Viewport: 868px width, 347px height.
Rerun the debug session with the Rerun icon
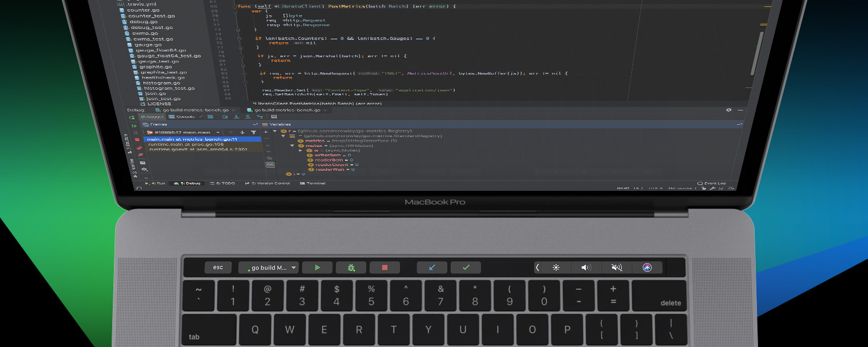[x=131, y=117]
